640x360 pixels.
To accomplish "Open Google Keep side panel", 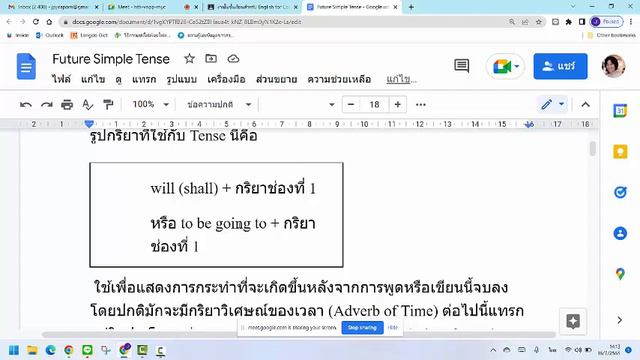I will point(620,152).
